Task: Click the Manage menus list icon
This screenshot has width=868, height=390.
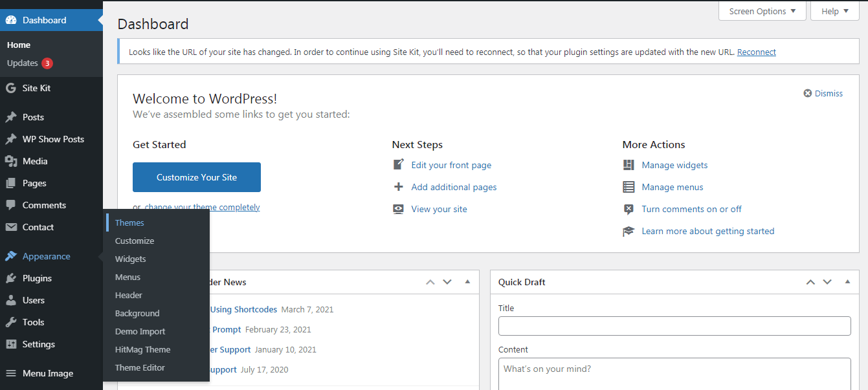Action: 629,187
